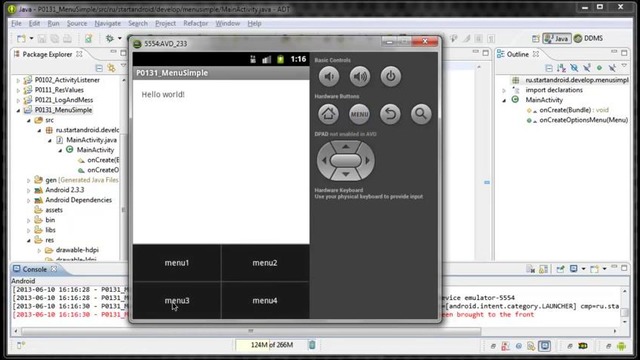Switch to the Java perspective
The width and height of the screenshot is (640, 360).
pos(557,38)
